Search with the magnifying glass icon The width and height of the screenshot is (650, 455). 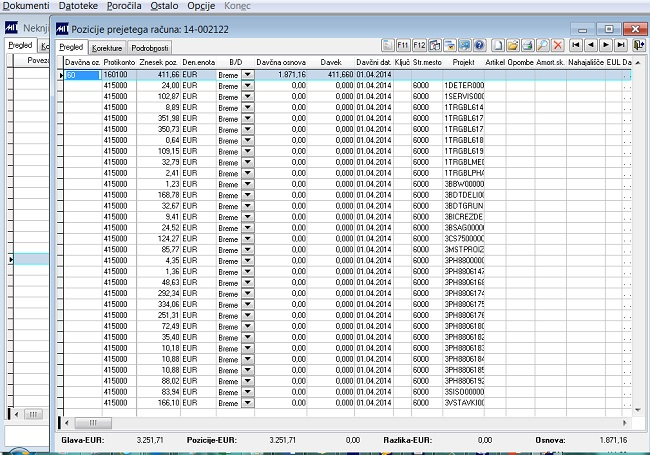[541, 45]
